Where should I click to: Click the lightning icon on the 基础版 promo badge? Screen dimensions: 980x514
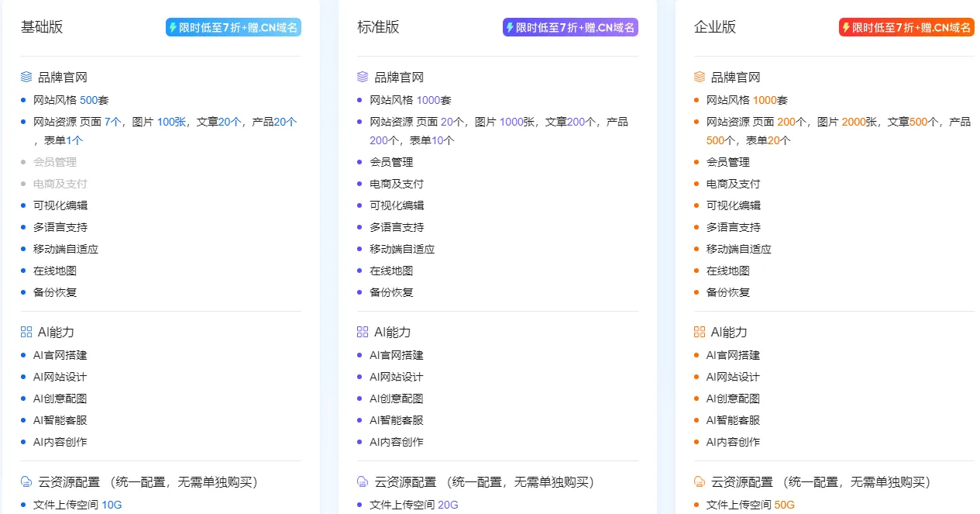pyautogui.click(x=174, y=26)
